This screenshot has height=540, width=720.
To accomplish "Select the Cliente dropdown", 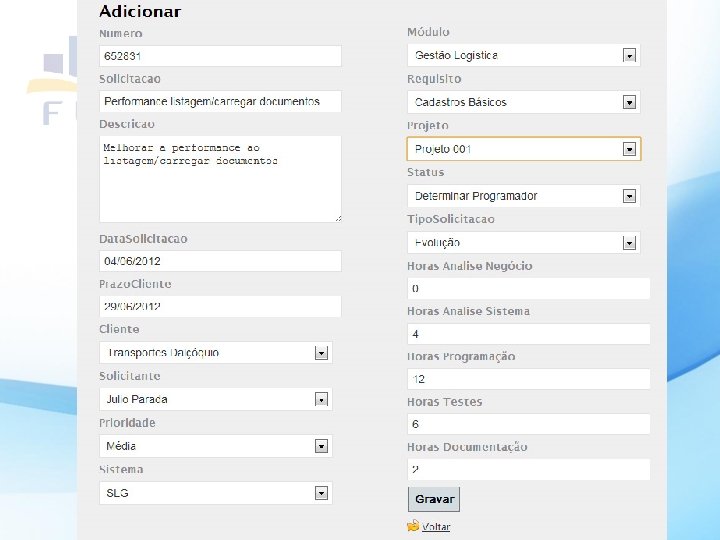I will (216, 352).
